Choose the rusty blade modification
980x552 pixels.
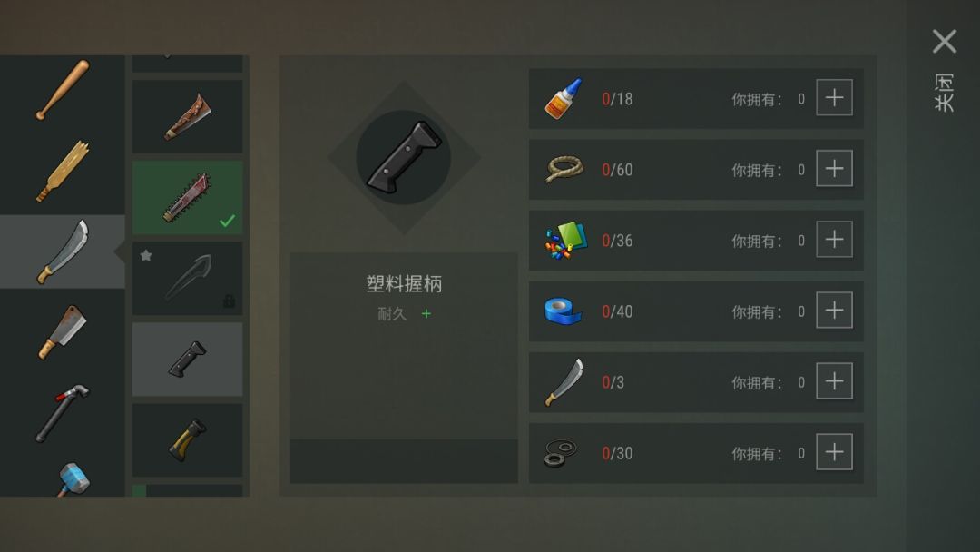point(188,116)
